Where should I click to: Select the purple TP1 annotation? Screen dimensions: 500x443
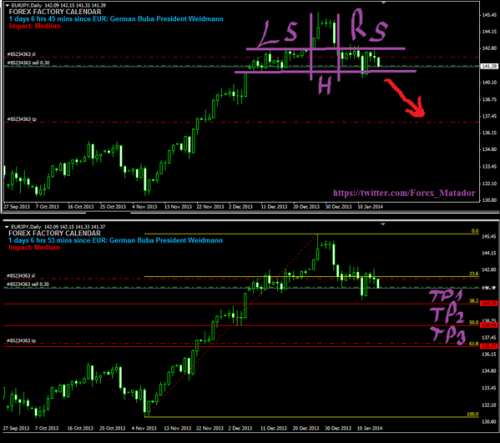[x=446, y=296]
